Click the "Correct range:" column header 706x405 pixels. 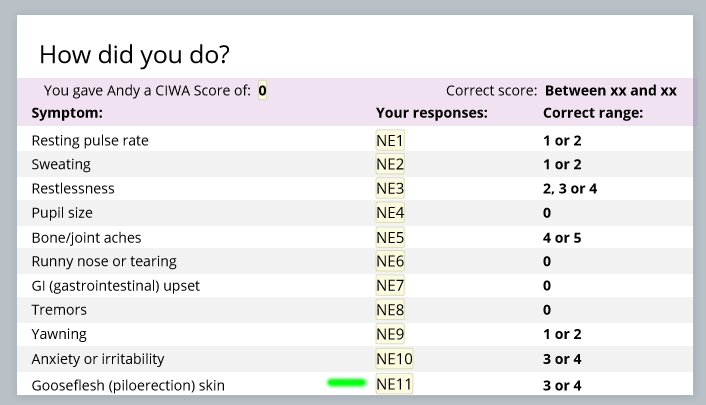[x=592, y=113]
